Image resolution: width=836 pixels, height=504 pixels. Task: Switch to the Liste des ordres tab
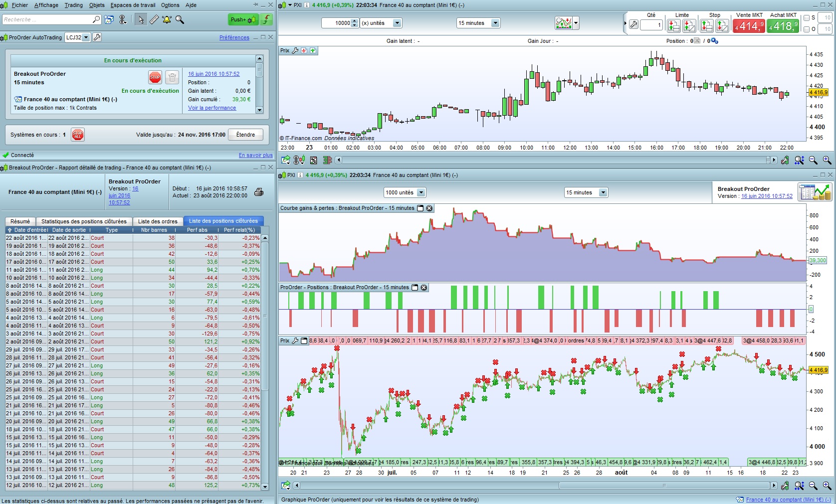tap(158, 221)
